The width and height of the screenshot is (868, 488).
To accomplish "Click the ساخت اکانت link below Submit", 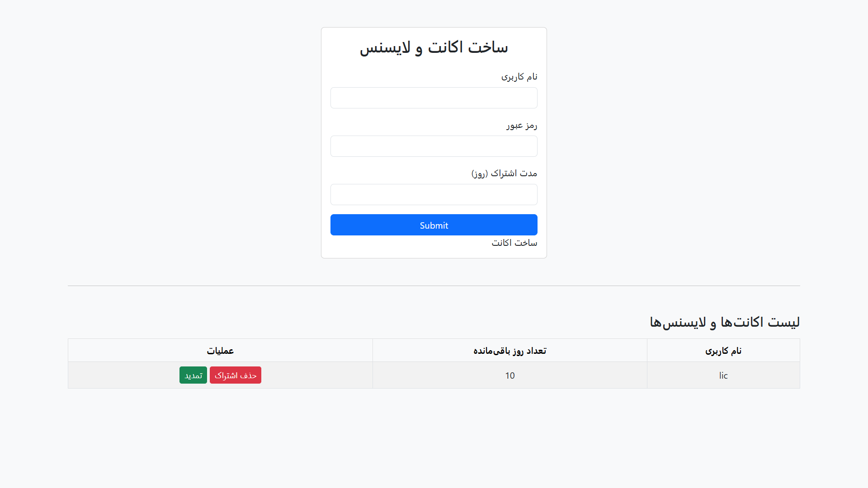I will tap(514, 243).
